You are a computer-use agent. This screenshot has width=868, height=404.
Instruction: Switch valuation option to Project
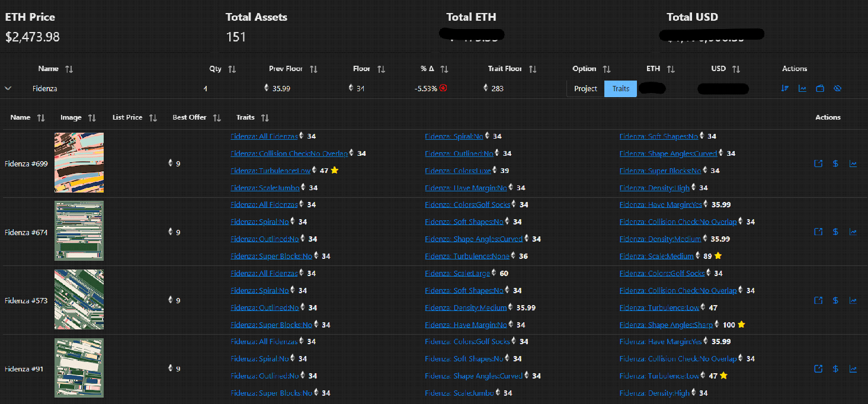coord(585,89)
